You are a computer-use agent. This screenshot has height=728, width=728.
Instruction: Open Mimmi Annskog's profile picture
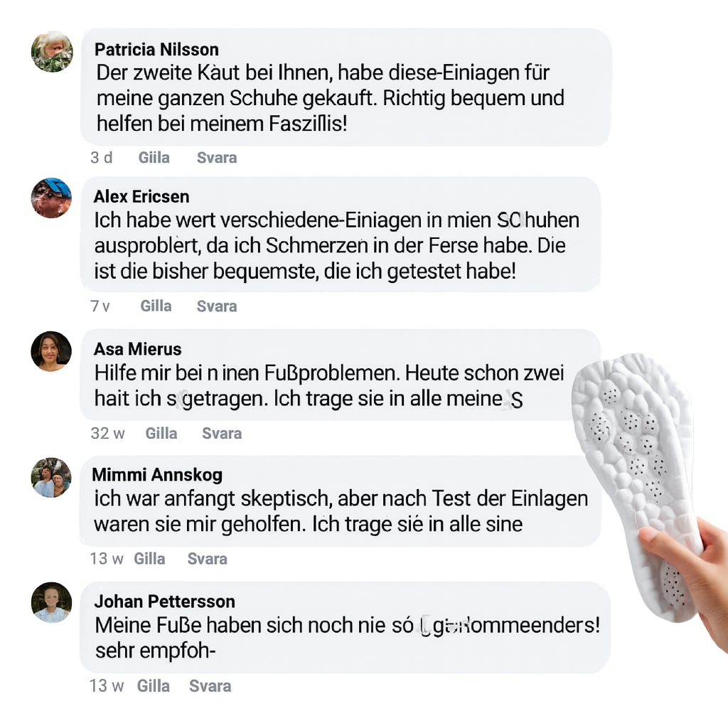[51, 478]
